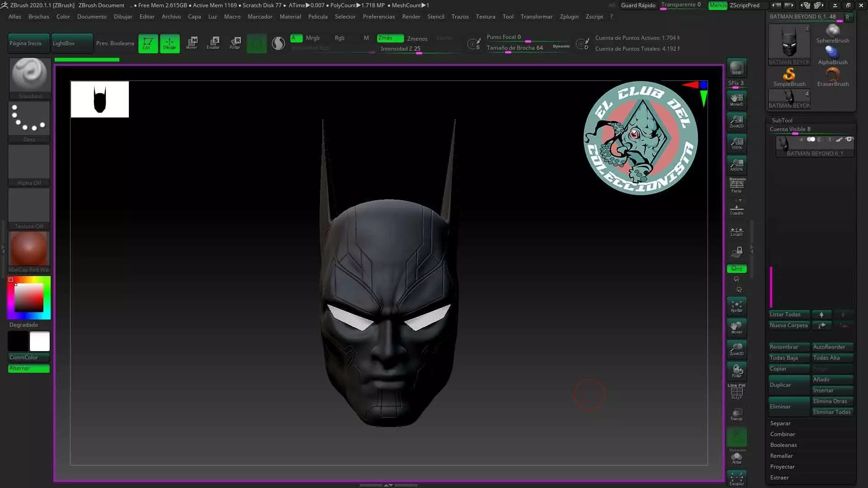Expand the Booleanas section
Screen dimensions: 868x488
[783, 445]
